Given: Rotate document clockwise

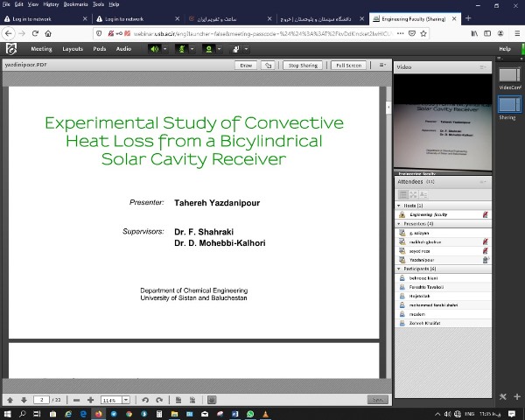Looking at the screenshot, I should [159, 400].
